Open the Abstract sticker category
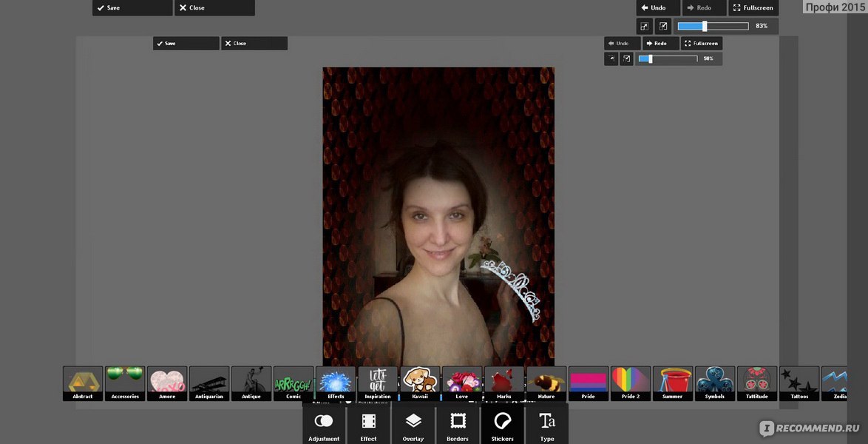The width and height of the screenshot is (868, 444). [83, 383]
